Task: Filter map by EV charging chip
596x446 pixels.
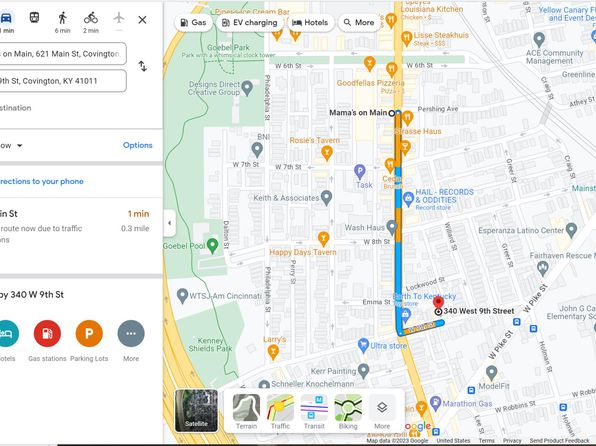Action: tap(250, 23)
